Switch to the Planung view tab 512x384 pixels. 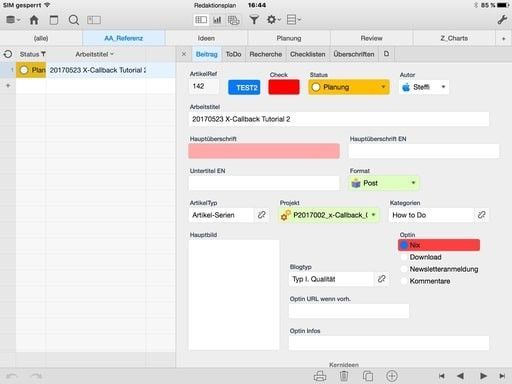[289, 38]
